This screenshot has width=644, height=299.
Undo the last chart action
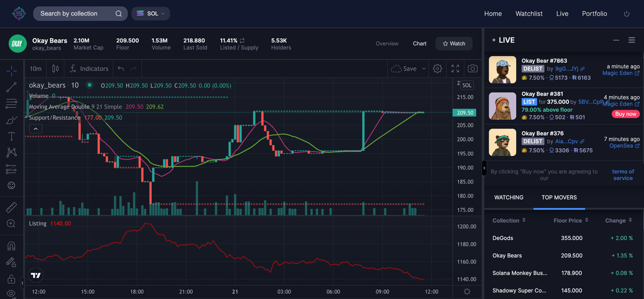pyautogui.click(x=121, y=69)
